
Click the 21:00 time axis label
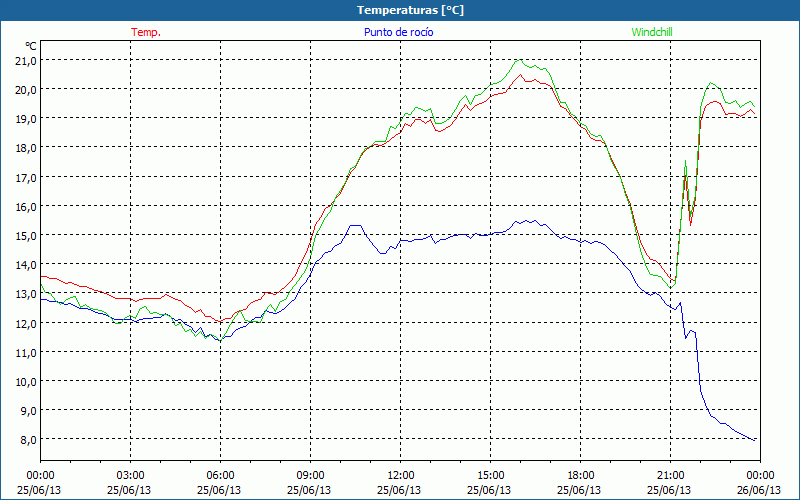pyautogui.click(x=670, y=476)
